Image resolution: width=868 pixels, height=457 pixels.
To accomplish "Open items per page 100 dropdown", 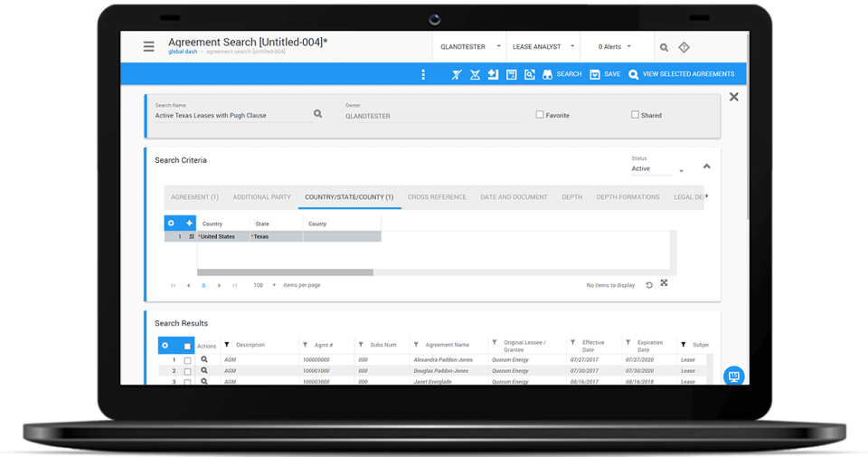I will click(x=265, y=285).
